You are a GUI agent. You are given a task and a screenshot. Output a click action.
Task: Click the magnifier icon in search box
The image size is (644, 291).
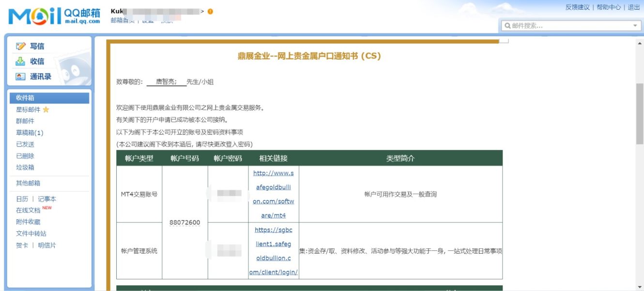[x=507, y=26]
